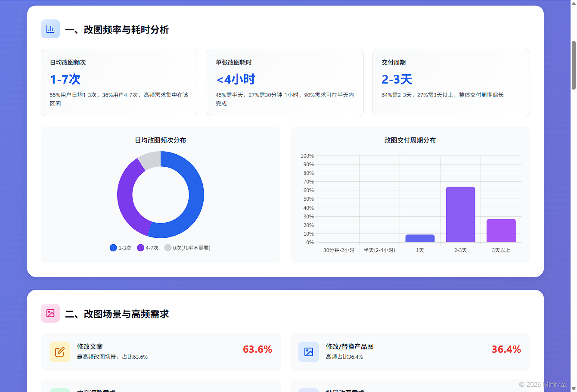Click the 交付周期 value 2-3天

[x=397, y=79]
